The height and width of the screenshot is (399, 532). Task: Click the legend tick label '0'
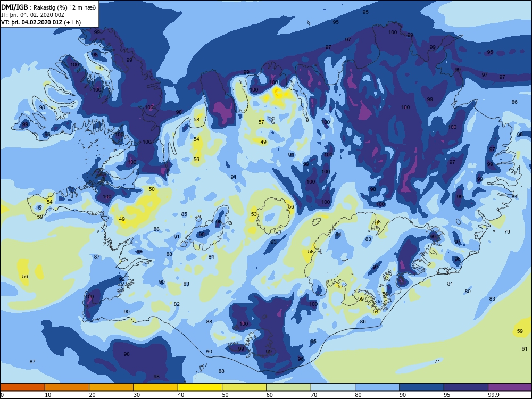pos(2,395)
